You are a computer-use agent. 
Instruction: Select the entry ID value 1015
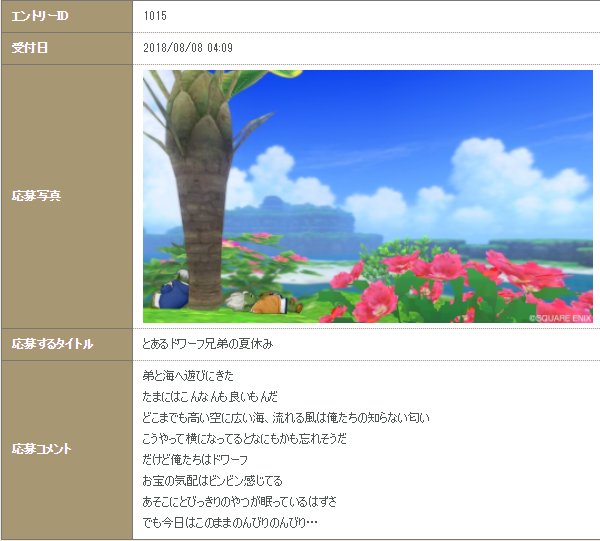tap(155, 16)
